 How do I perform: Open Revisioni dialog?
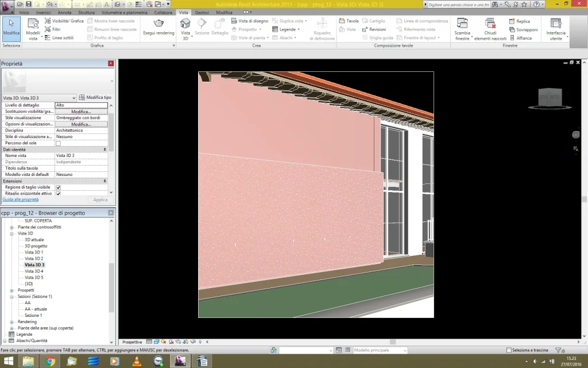[374, 29]
